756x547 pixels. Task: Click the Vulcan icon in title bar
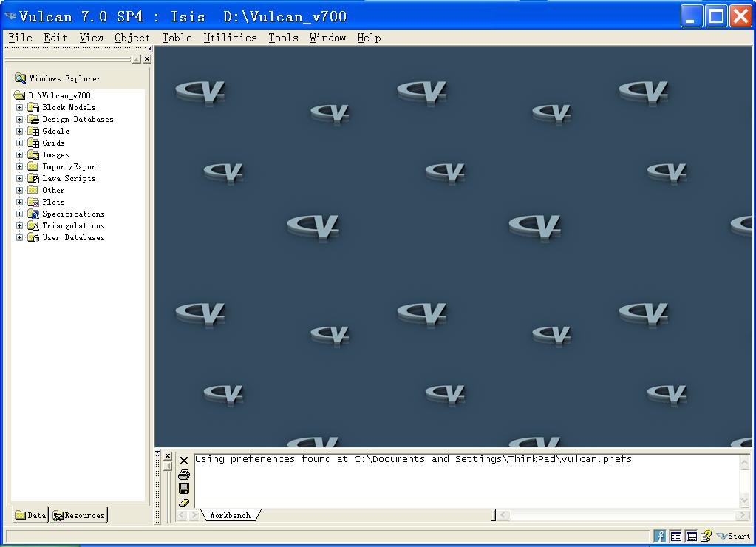[10, 16]
